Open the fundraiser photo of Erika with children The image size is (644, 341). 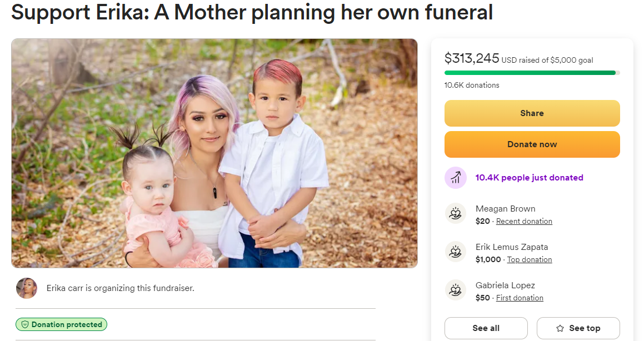coord(214,153)
